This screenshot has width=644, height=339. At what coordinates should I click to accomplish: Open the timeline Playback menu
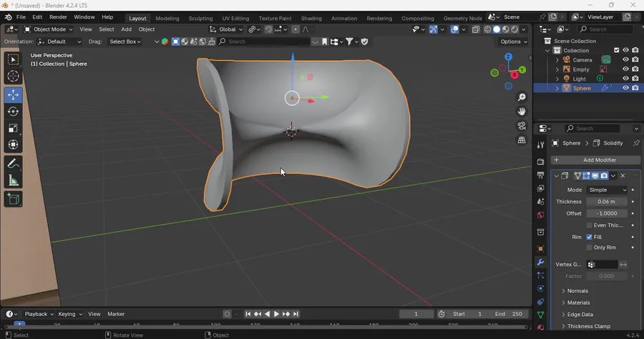(x=39, y=314)
